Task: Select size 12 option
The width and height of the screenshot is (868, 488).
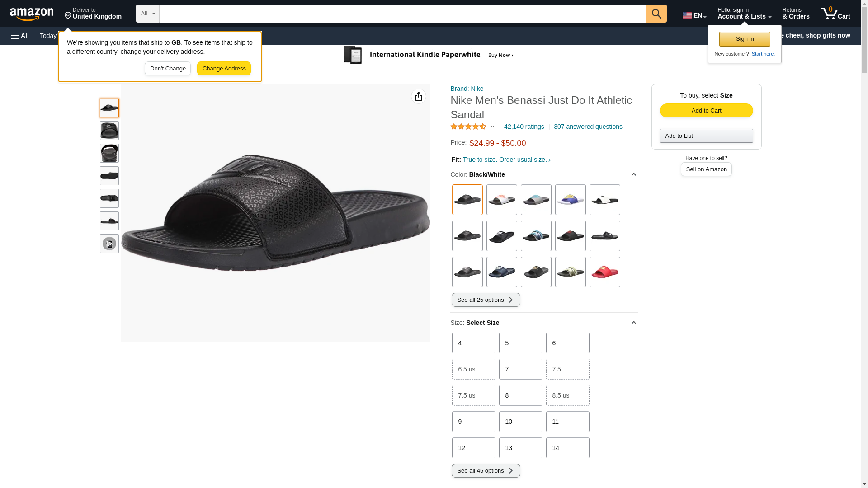Action: 473,448
